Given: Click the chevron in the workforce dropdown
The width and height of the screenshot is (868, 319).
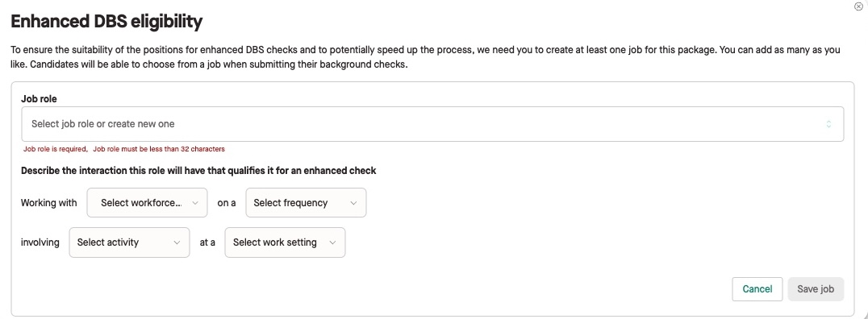Looking at the screenshot, I should pos(195,203).
